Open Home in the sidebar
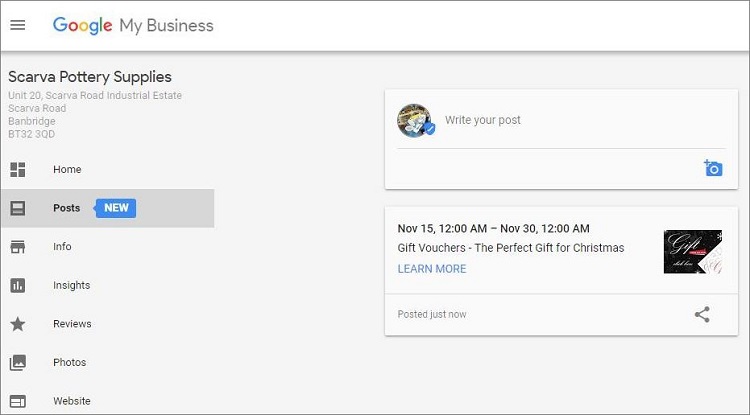The width and height of the screenshot is (750, 415). coord(107,170)
